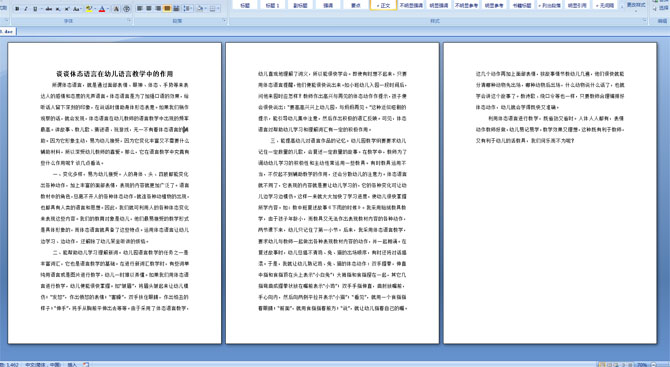Image resolution: width=670 pixels, height=367 pixels.
Task: Select the highlighted justify alignment icon
Action: point(167,8)
